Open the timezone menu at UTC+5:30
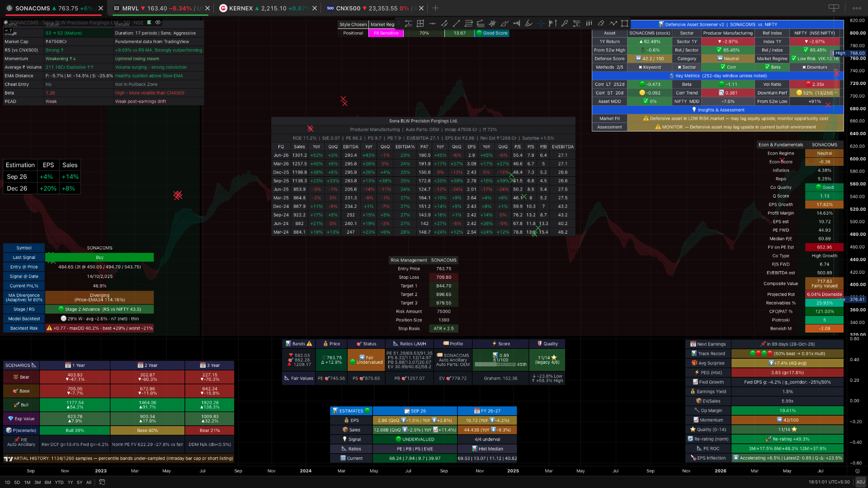Image resolution: width=868 pixels, height=488 pixels. 829,482
